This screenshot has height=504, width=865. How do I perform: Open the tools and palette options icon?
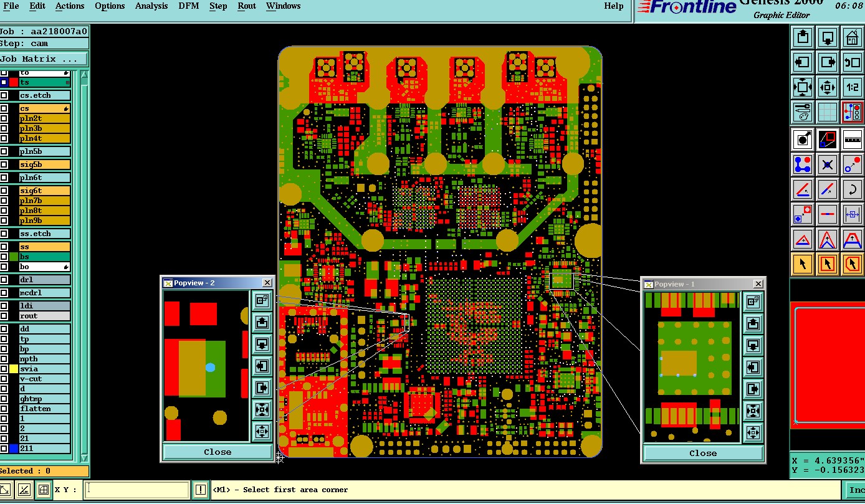tap(803, 112)
